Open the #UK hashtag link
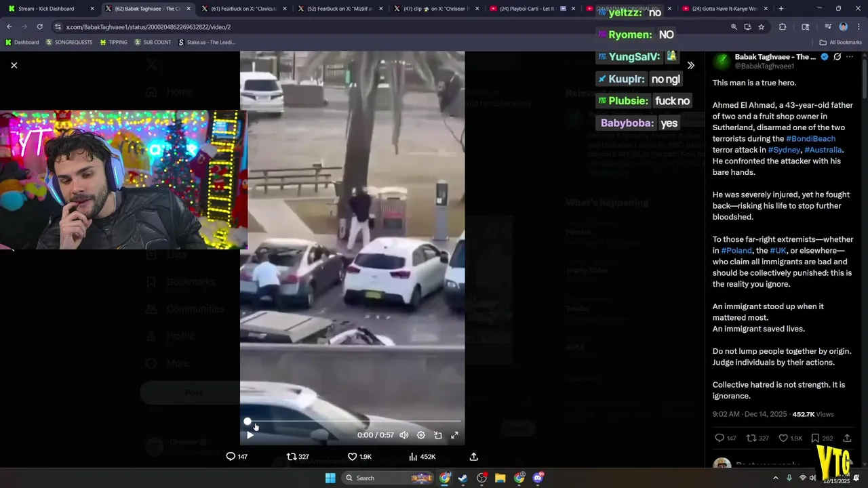Image resolution: width=868 pixels, height=488 pixels. pos(778,251)
